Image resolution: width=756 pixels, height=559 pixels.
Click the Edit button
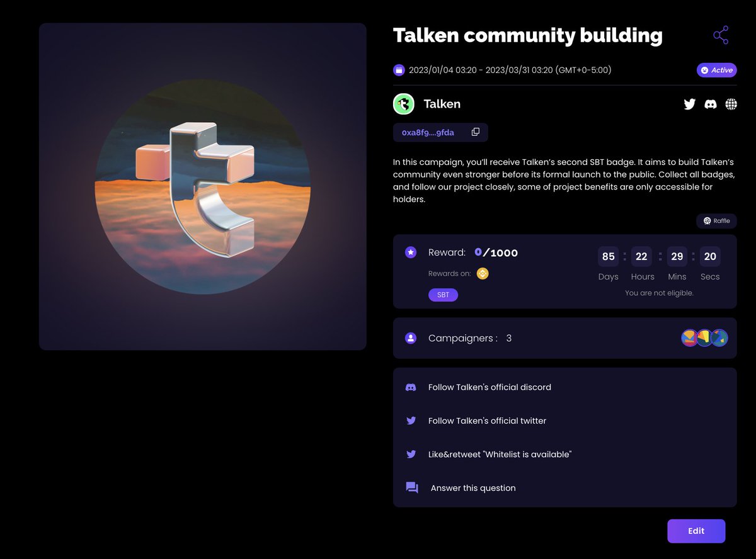click(x=696, y=531)
